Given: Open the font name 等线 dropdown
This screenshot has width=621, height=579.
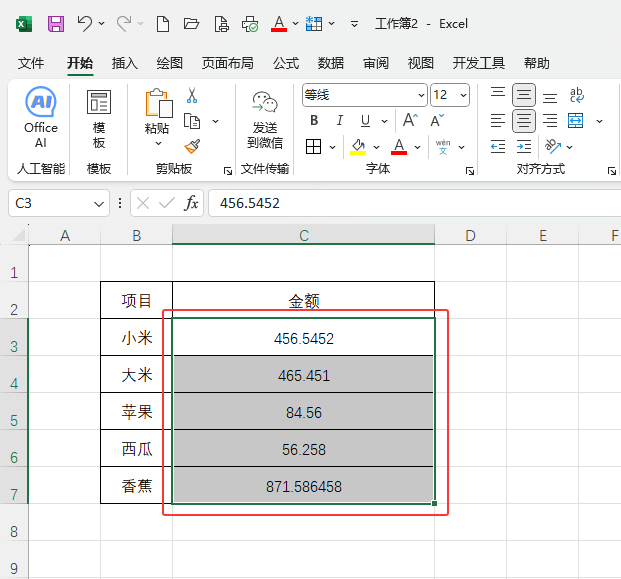Looking at the screenshot, I should (x=421, y=95).
